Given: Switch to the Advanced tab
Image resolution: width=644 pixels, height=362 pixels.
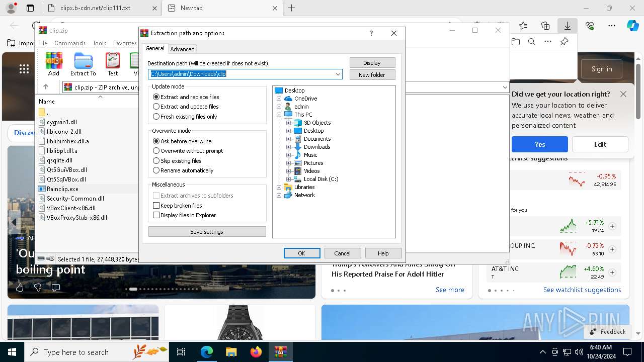Looking at the screenshot, I should (182, 49).
